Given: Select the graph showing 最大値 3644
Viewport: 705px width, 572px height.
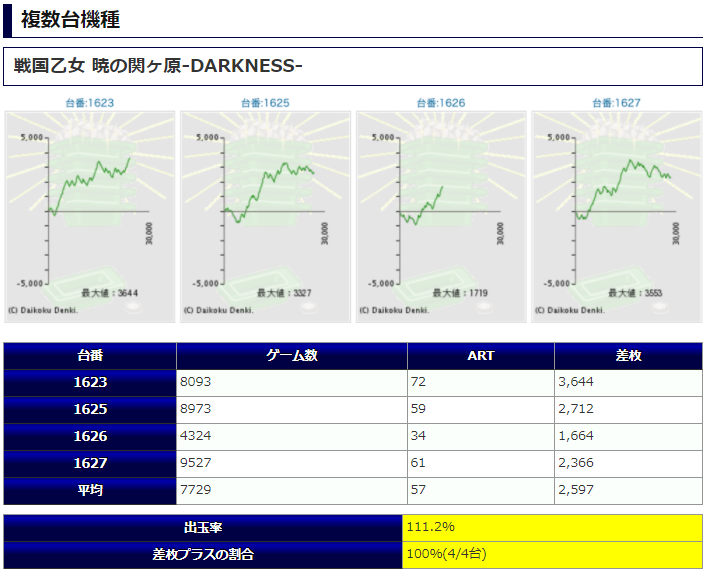Looking at the screenshot, I should (90, 216).
